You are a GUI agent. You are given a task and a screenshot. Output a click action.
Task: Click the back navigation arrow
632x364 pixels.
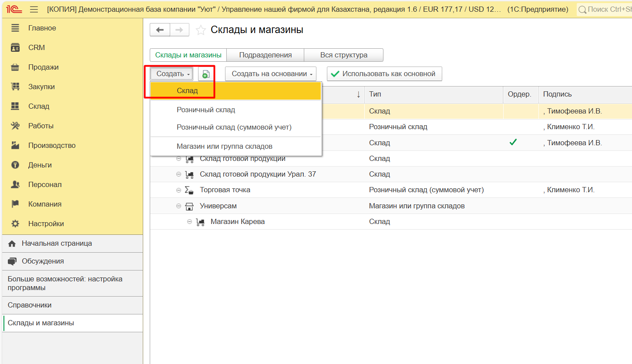point(160,30)
